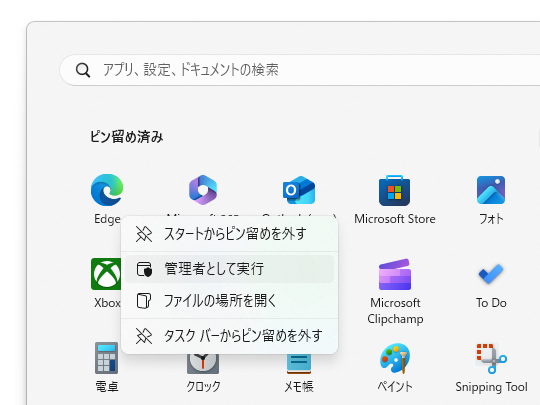
Task: Click the Microsoft Clipchamp label text
Action: click(x=395, y=311)
